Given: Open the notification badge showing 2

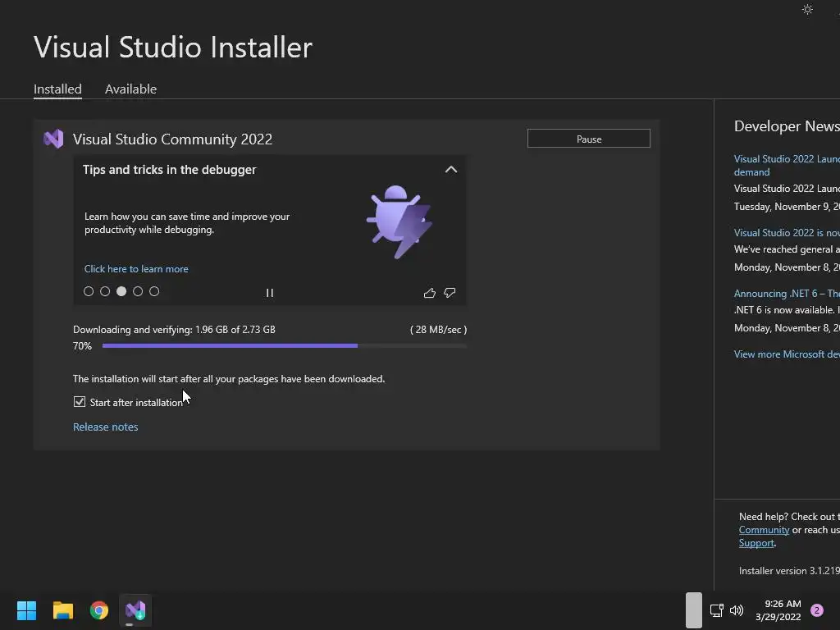Looking at the screenshot, I should [x=817, y=610].
